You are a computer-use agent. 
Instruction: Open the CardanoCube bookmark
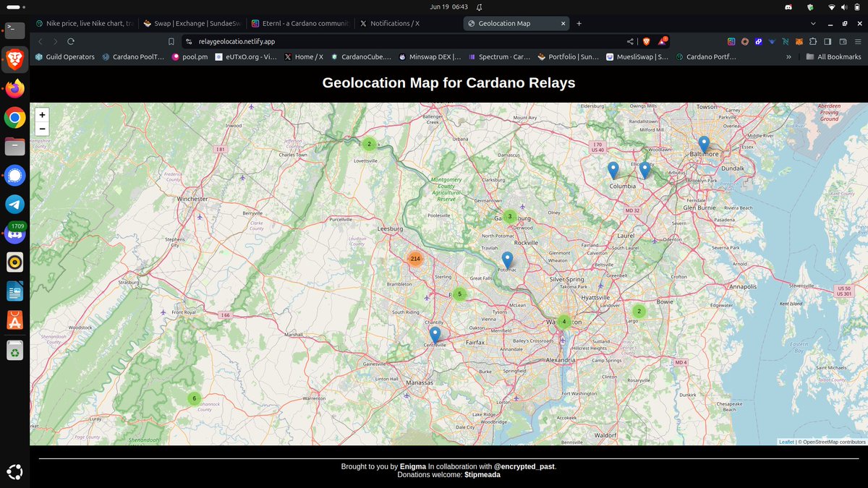point(361,56)
